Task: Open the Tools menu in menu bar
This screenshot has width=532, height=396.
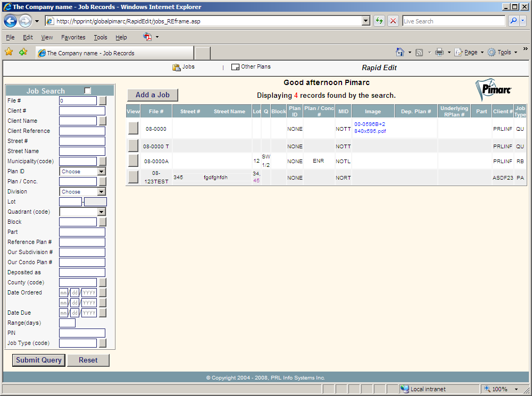Action: [x=101, y=37]
